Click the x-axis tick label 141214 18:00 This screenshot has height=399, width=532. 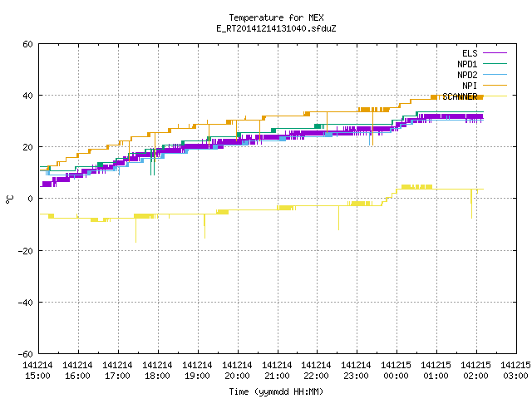(x=157, y=371)
